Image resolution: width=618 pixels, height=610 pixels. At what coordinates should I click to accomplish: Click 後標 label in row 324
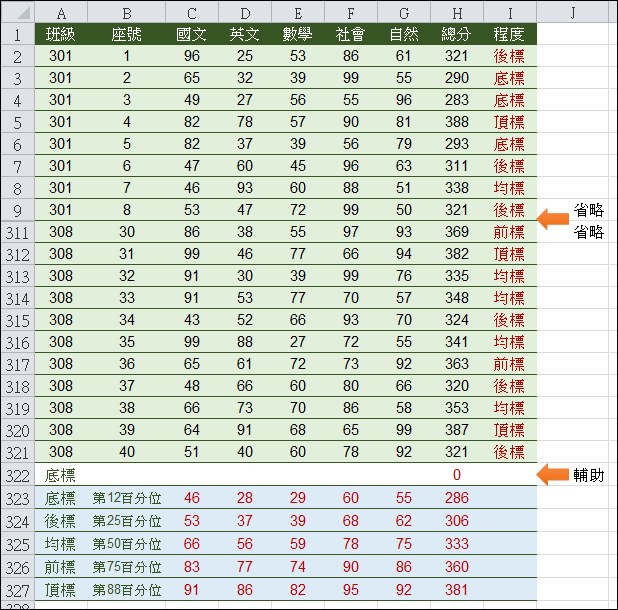coord(60,521)
